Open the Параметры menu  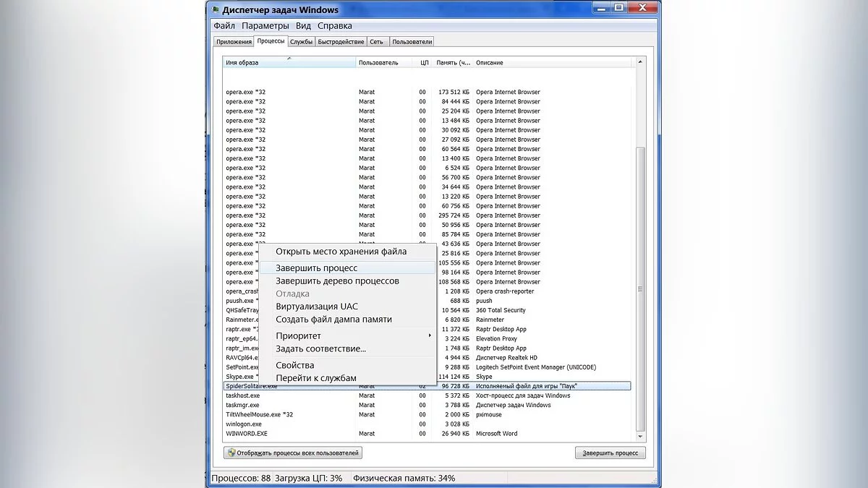pos(265,26)
